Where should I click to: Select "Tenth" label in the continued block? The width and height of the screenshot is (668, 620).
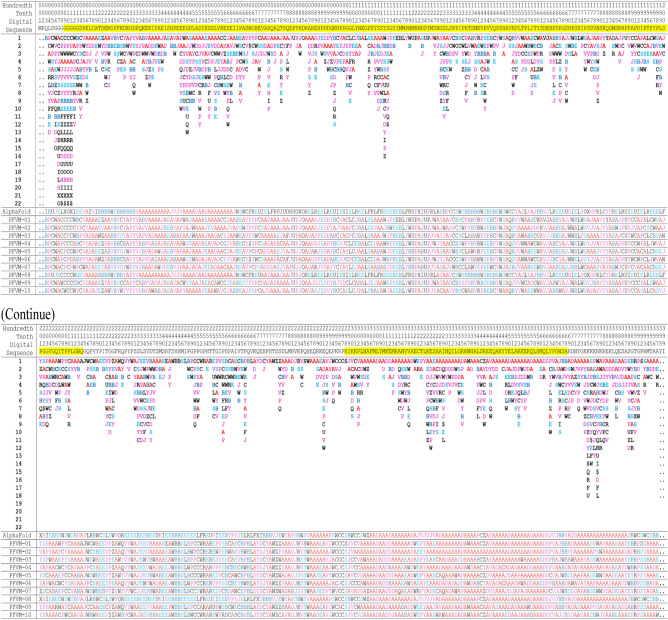click(x=24, y=337)
